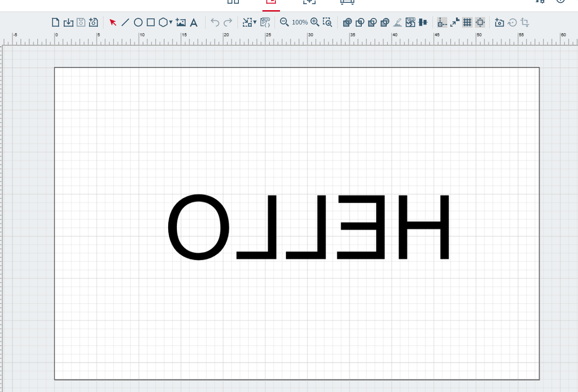Click the grayed-out Save floppy icon
The image size is (578, 392).
click(x=81, y=22)
